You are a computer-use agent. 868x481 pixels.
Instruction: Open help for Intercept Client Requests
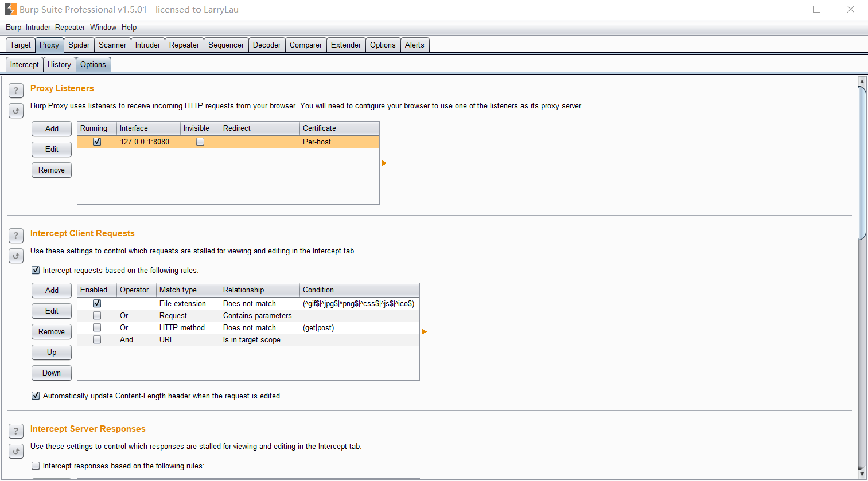point(16,236)
